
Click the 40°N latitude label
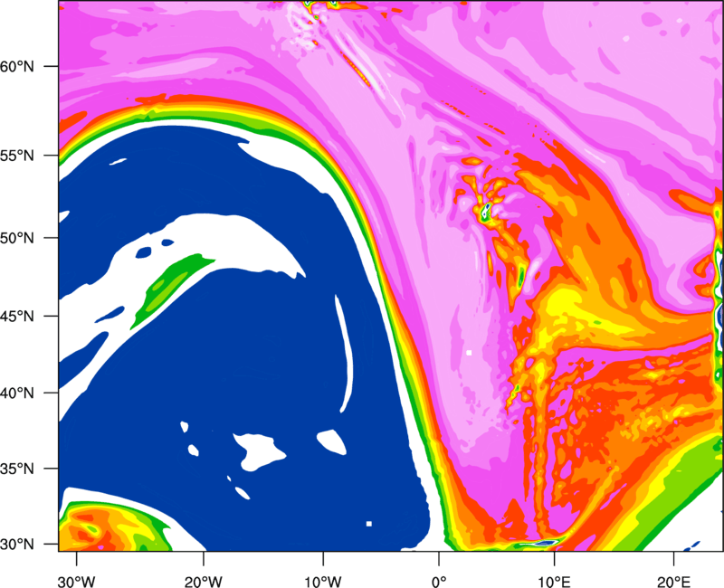click(17, 394)
